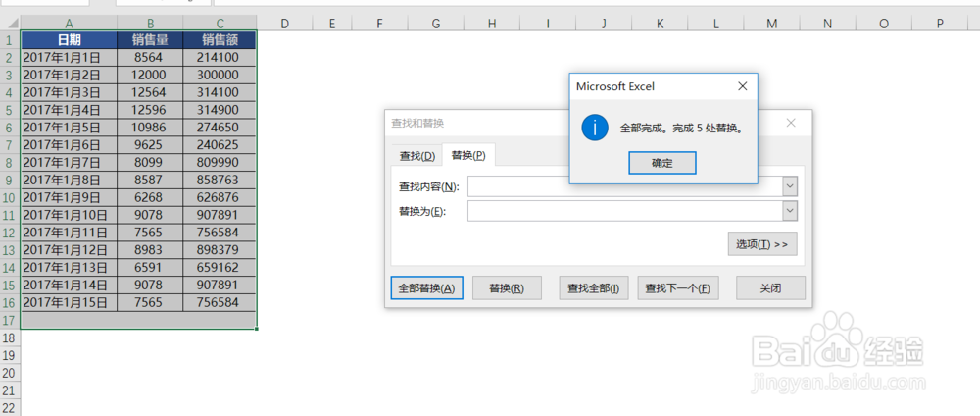Click the cell containing 10986
The width and height of the screenshot is (980, 416).
coord(150,128)
